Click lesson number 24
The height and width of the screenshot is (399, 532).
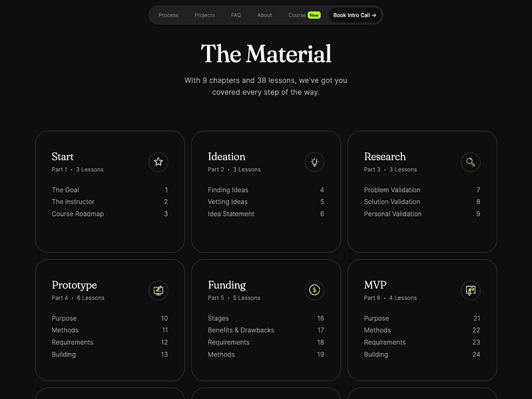[x=476, y=354]
